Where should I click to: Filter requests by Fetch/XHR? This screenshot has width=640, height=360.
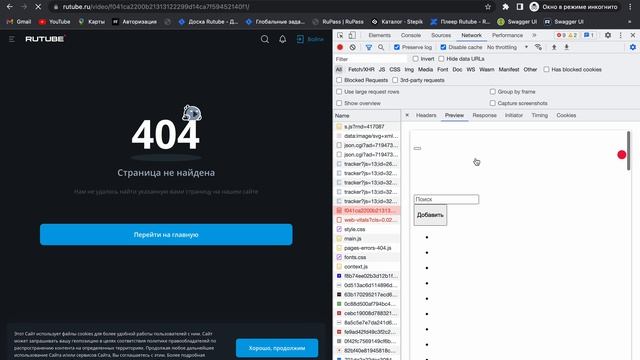(x=361, y=70)
